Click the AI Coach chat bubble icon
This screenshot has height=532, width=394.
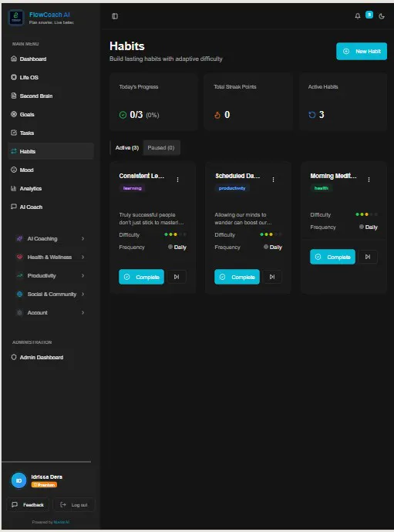tap(14, 207)
